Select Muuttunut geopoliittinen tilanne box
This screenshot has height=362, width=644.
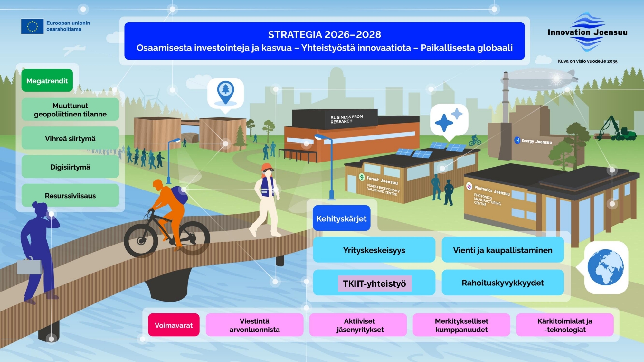(70, 110)
